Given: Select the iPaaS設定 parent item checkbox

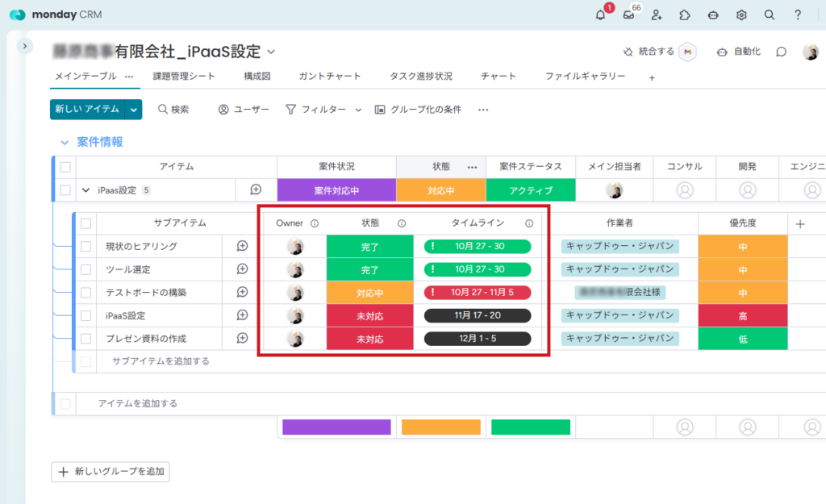Looking at the screenshot, I should 66,190.
